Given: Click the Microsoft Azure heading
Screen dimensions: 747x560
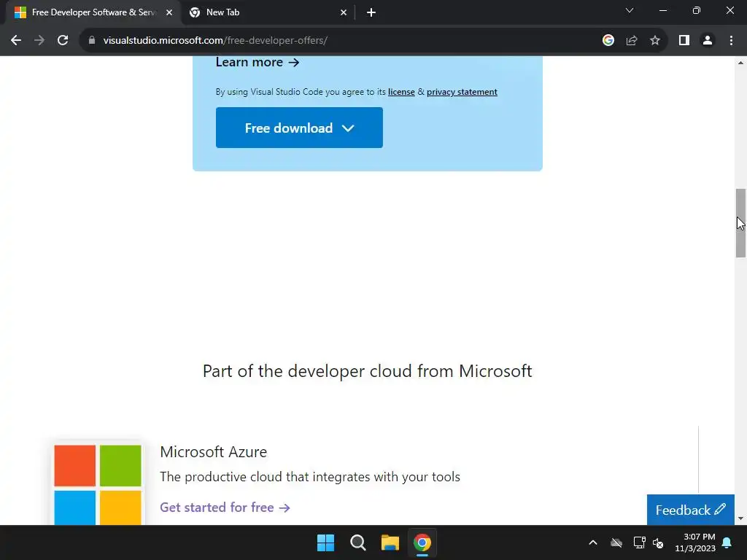Looking at the screenshot, I should pyautogui.click(x=214, y=452).
